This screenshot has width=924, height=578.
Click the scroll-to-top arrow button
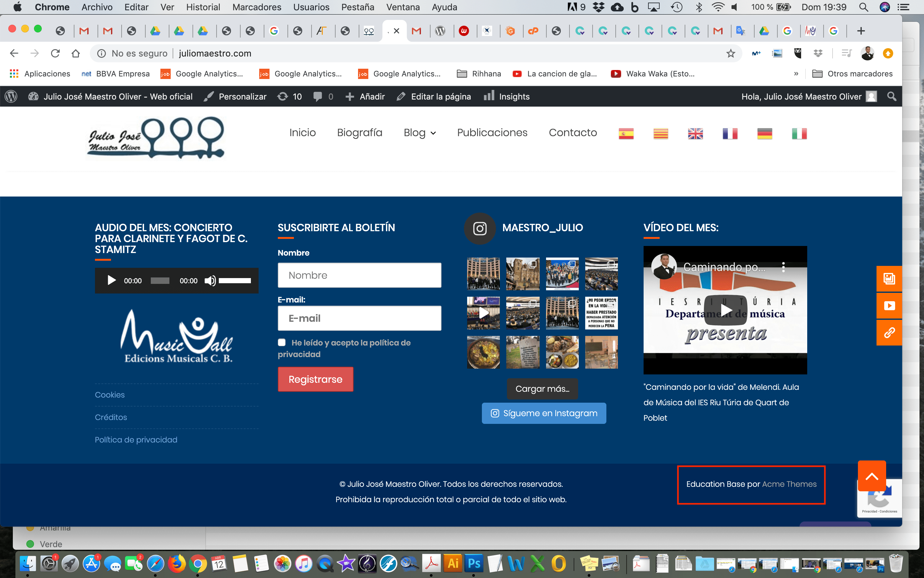872,476
